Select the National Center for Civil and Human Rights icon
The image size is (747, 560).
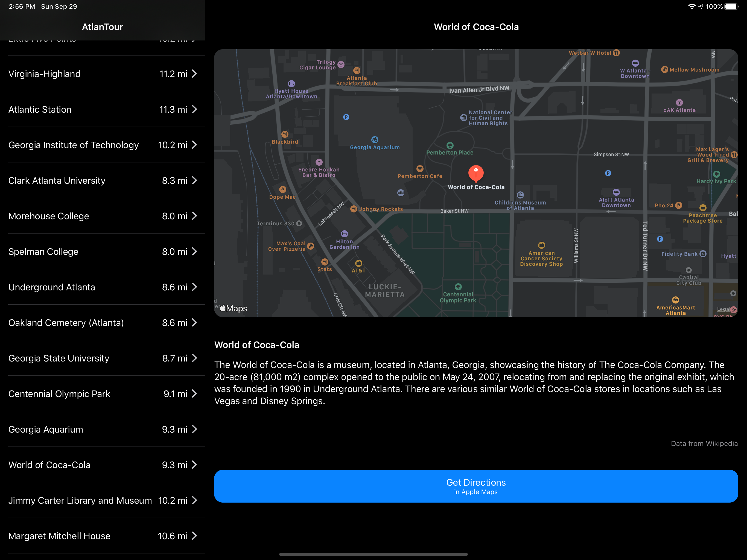464,118
